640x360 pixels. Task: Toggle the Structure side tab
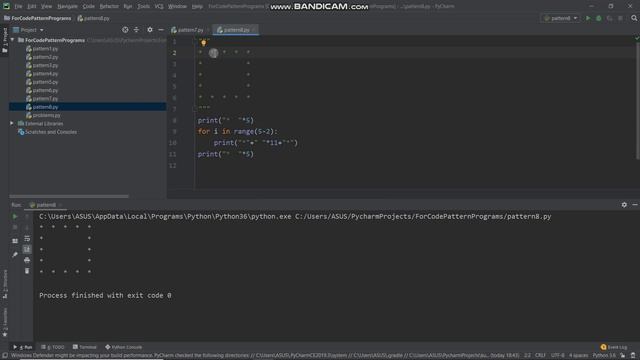point(4,284)
